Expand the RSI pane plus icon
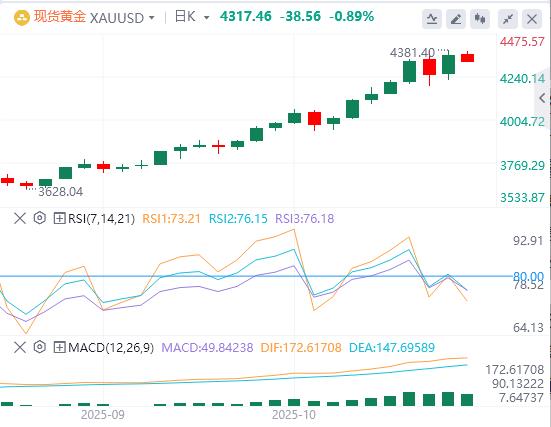 (x=59, y=219)
